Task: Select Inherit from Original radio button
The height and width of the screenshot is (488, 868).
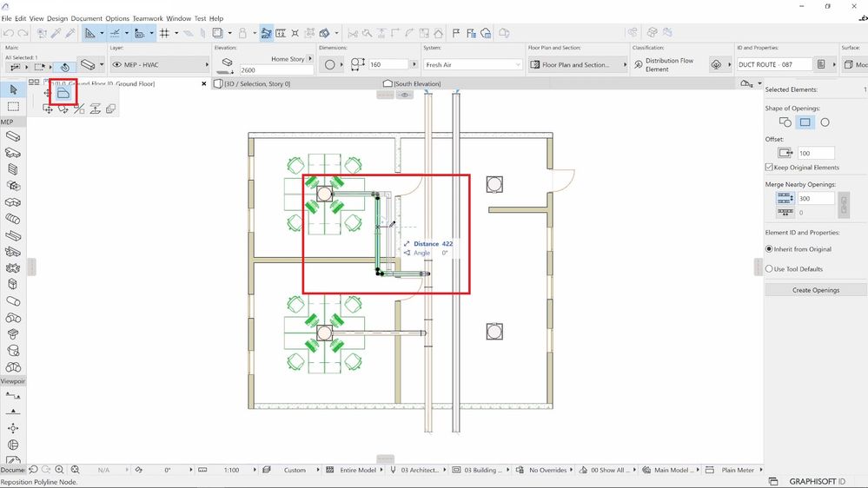Action: [769, 249]
